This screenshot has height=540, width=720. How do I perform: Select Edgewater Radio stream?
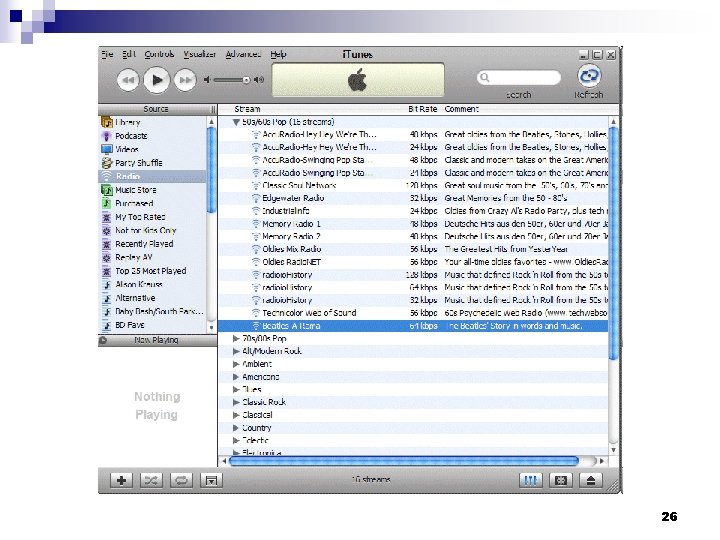413,198
